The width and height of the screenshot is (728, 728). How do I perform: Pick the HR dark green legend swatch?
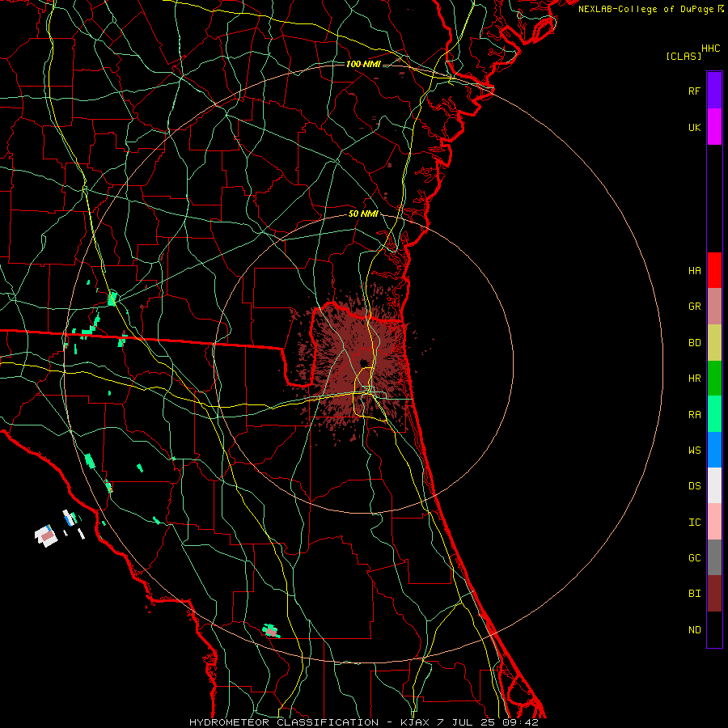(x=714, y=379)
